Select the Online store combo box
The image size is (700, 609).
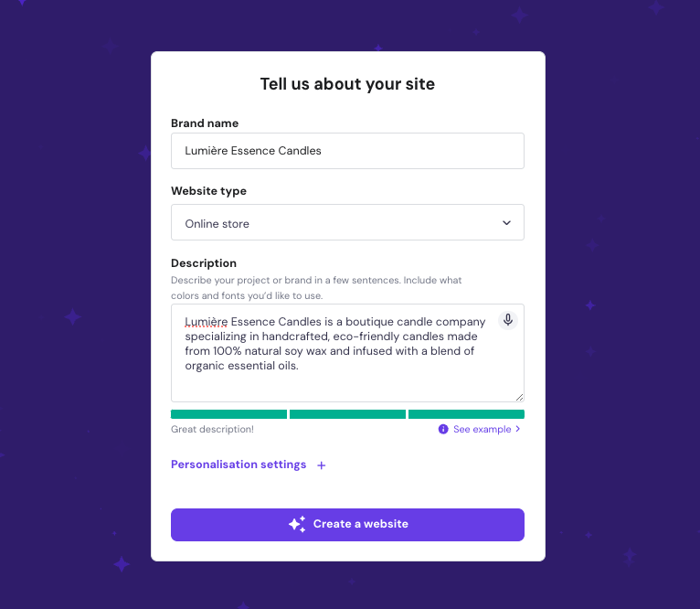tap(347, 222)
